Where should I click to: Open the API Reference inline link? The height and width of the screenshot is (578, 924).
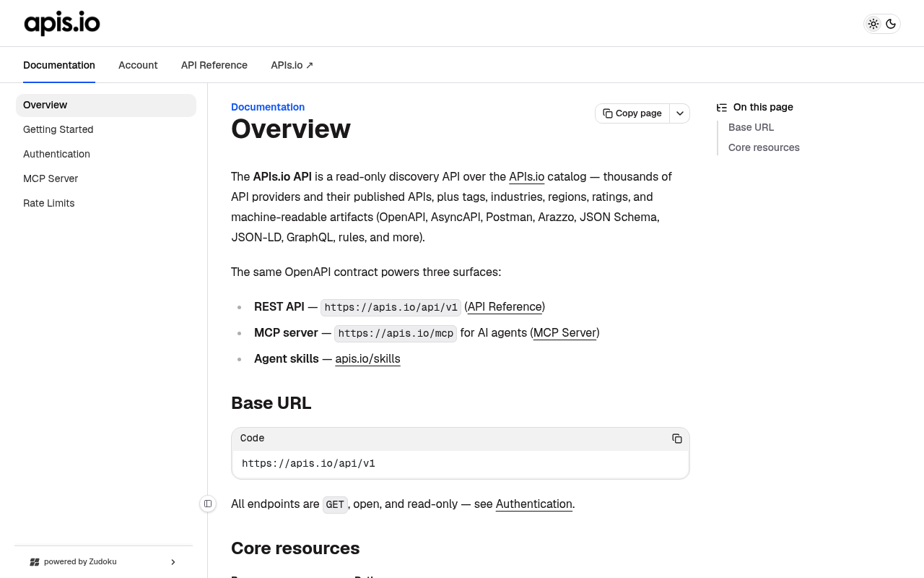point(505,306)
